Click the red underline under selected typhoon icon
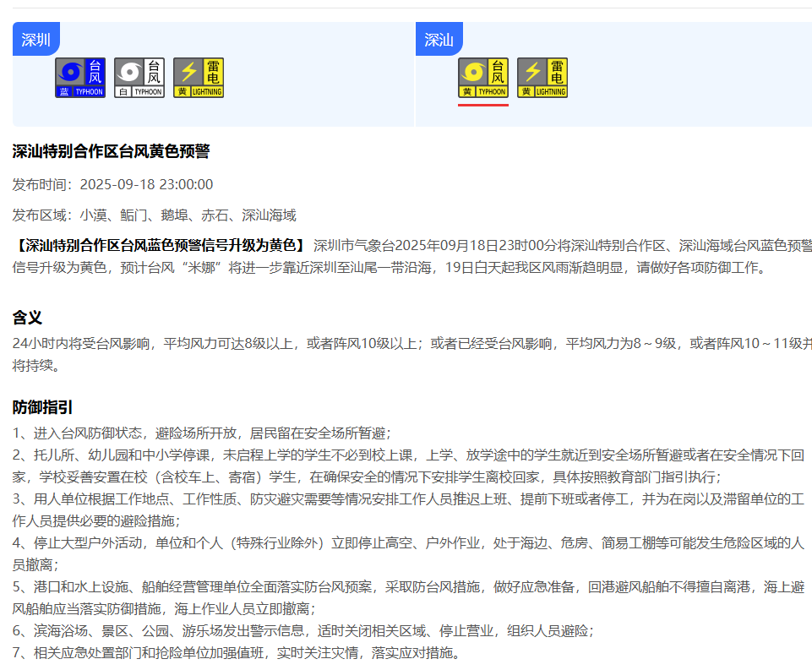 (x=483, y=105)
